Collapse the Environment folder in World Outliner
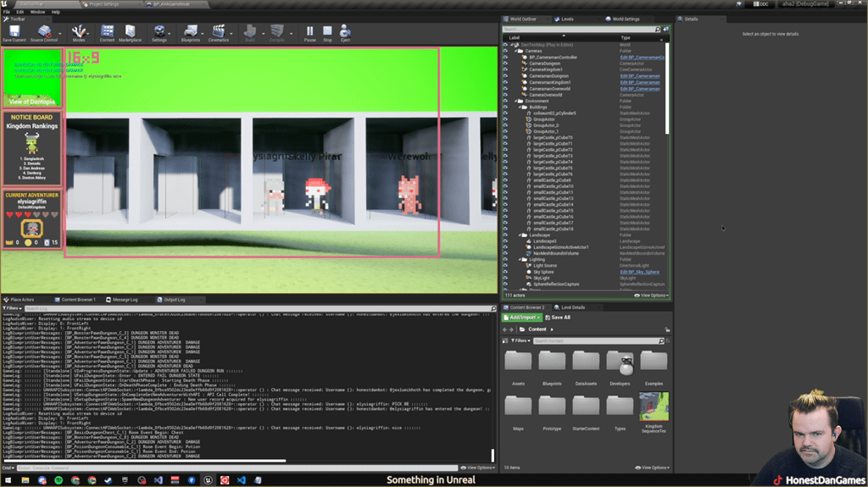The image size is (868, 487). tap(515, 101)
